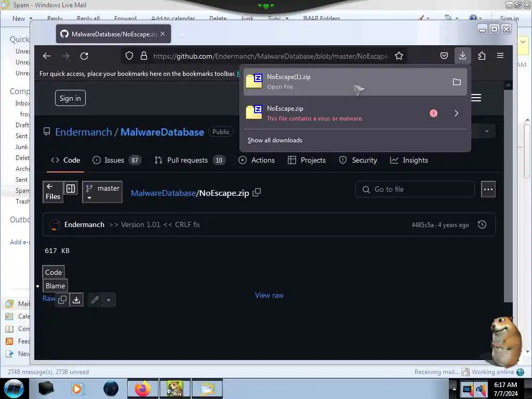The height and width of the screenshot is (399, 532).
Task: Open the Endermanch commit author link
Action: click(84, 224)
